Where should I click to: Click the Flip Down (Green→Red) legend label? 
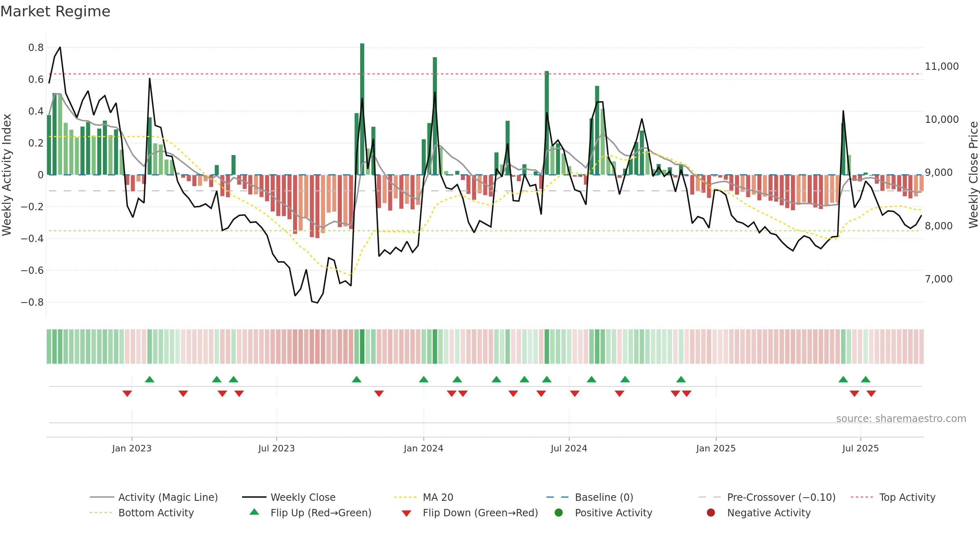pos(480,513)
